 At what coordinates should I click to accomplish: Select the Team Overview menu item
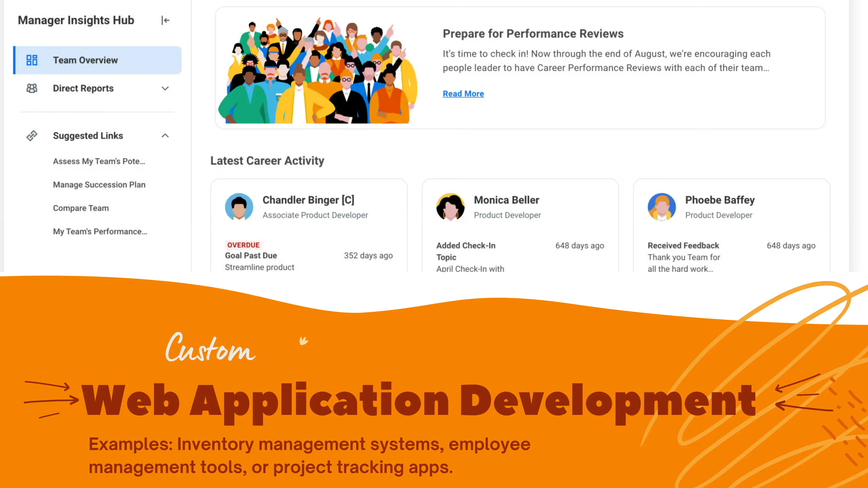(x=97, y=60)
